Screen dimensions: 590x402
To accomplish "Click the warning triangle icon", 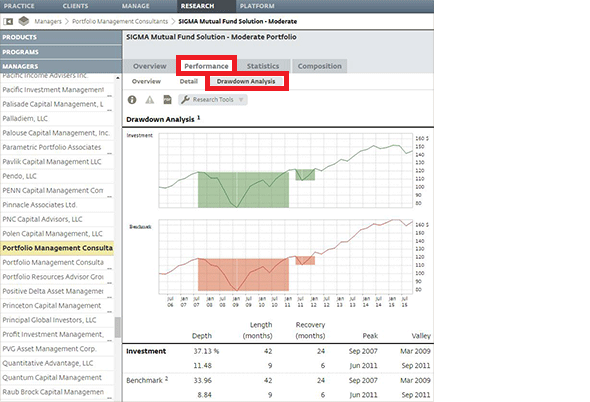I will click(x=150, y=100).
